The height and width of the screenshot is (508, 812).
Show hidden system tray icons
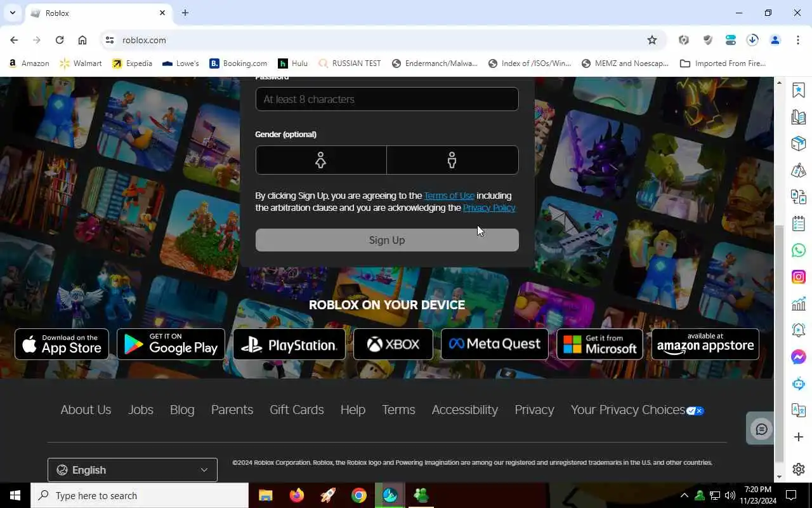684,496
